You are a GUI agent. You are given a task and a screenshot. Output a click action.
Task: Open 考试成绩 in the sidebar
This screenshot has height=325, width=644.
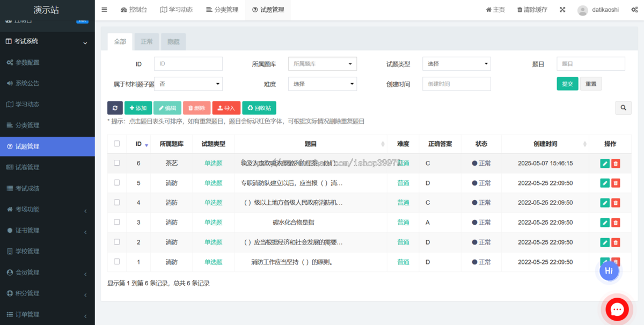tap(47, 188)
